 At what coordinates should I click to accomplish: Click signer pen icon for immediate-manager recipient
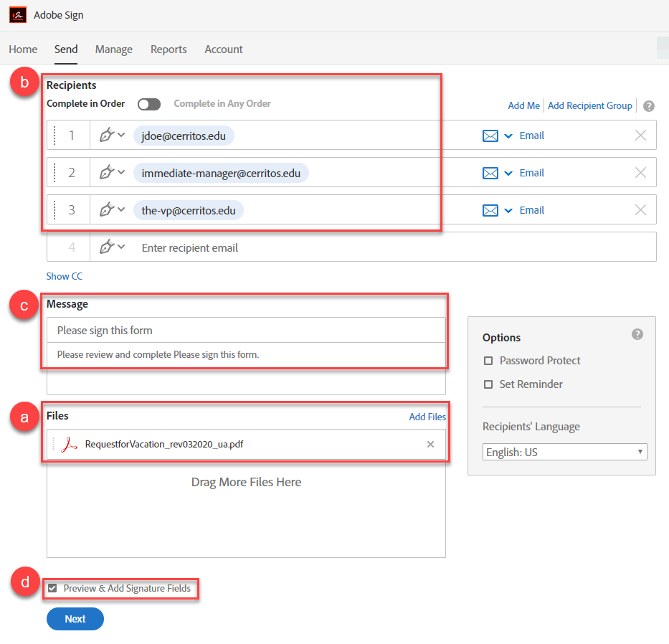(107, 172)
